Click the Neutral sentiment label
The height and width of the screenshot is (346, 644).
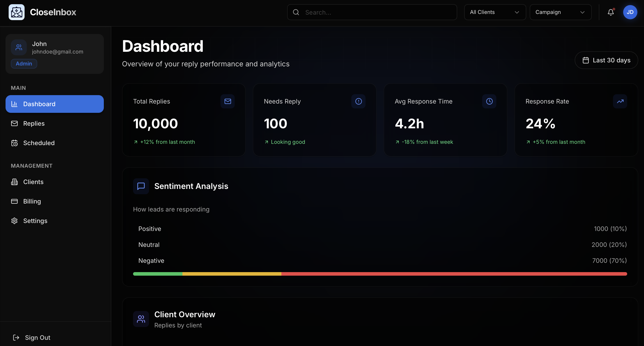[149, 245]
